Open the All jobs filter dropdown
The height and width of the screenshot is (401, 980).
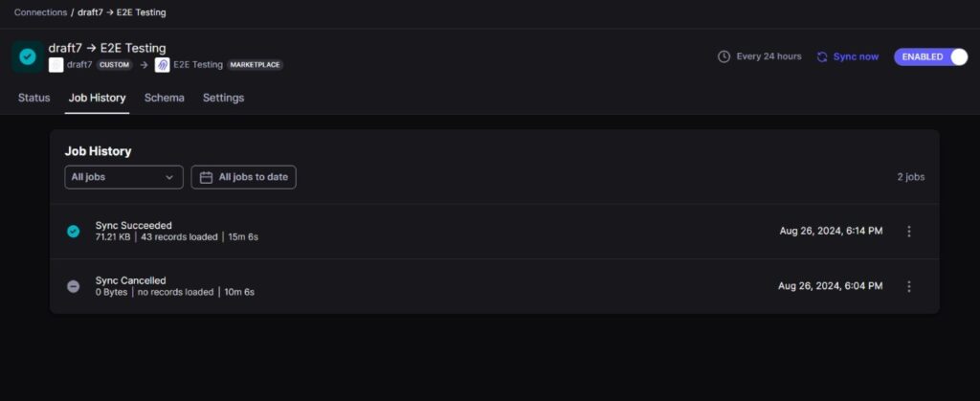tap(123, 177)
